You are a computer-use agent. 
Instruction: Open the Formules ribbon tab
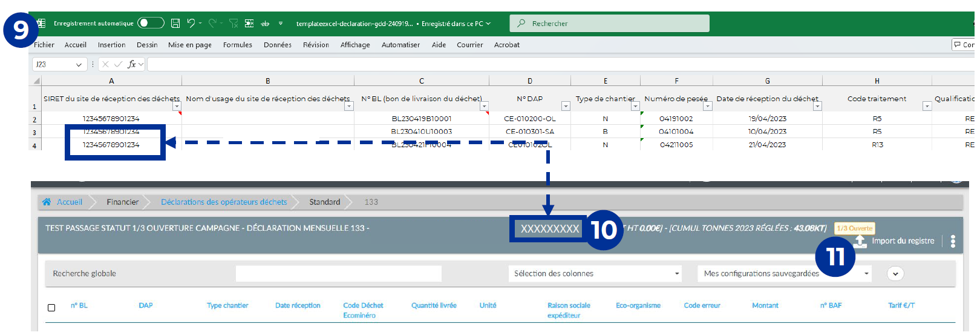[x=237, y=45]
